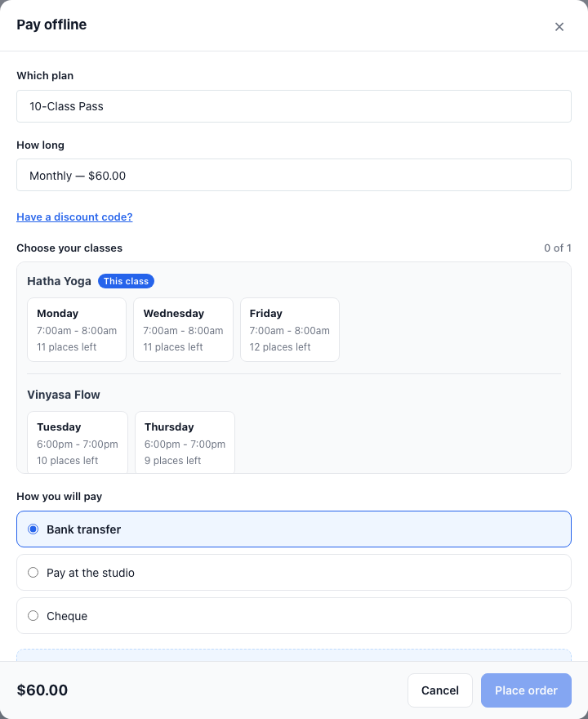Choose Bank transfer payment option
This screenshot has height=719, width=588.
(x=294, y=529)
